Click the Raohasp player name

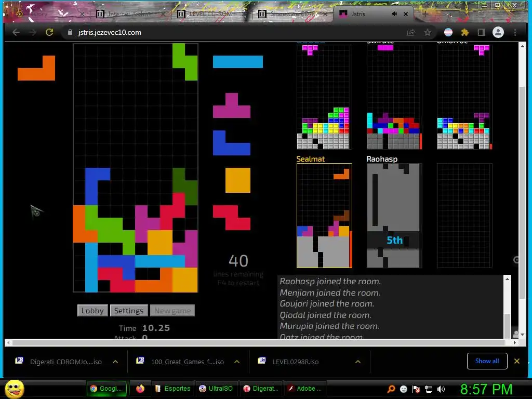coord(382,159)
